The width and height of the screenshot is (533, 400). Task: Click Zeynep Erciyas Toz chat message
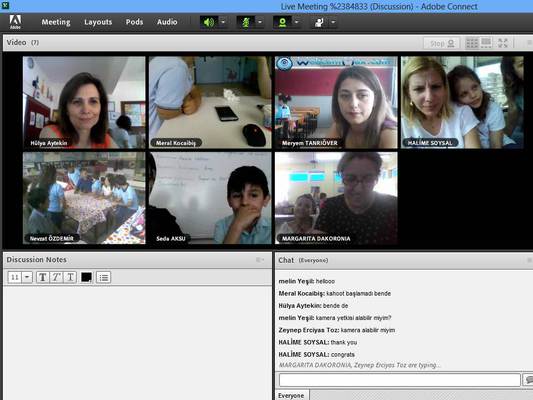tap(337, 330)
